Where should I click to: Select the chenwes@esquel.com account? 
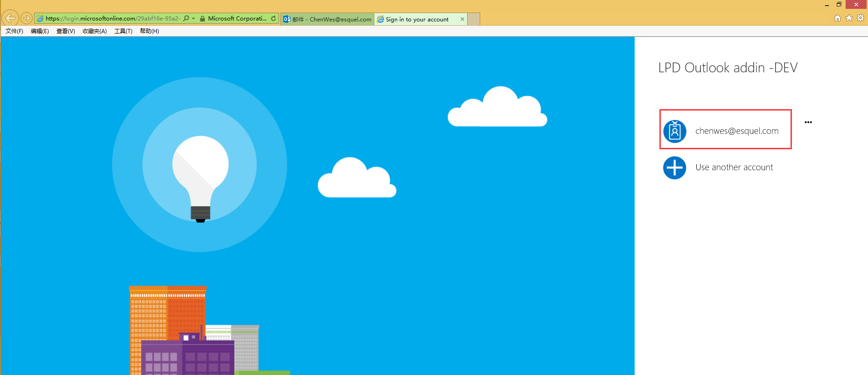[726, 129]
